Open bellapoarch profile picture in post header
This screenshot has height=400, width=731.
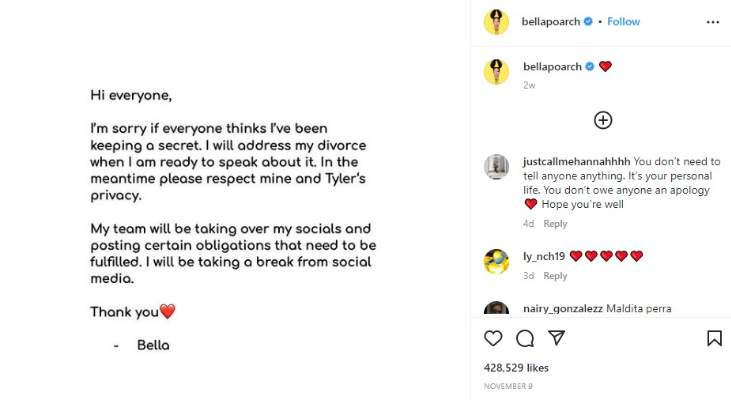(497, 22)
